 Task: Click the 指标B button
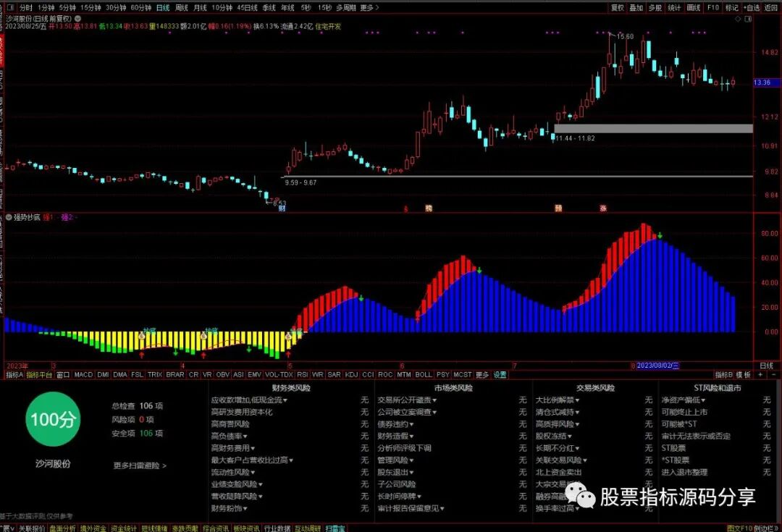click(x=723, y=374)
